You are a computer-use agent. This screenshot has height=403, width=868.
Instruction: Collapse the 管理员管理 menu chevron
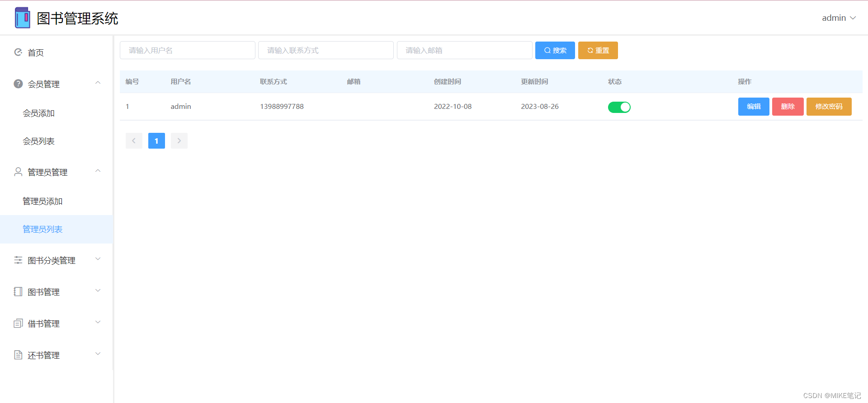pos(98,171)
